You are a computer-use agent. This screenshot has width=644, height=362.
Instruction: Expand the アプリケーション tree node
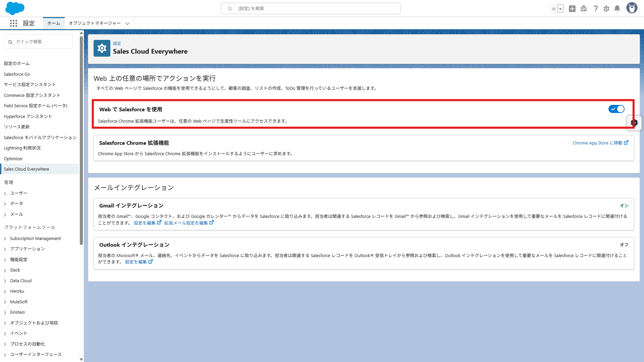(5, 249)
